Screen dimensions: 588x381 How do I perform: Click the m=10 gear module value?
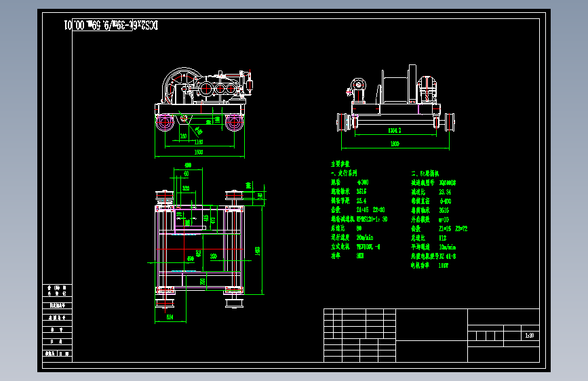[444, 220]
